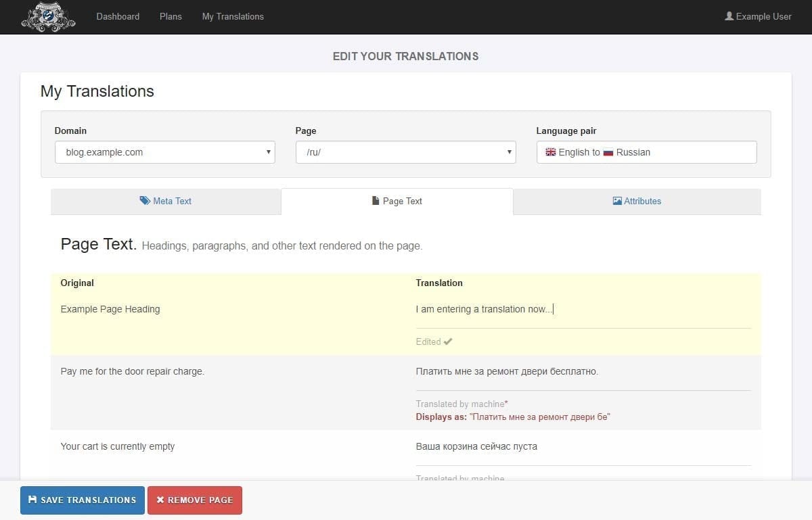Screen dimensions: 812x520
Task: Click the Russian door repair translation field
Action: [x=583, y=371]
